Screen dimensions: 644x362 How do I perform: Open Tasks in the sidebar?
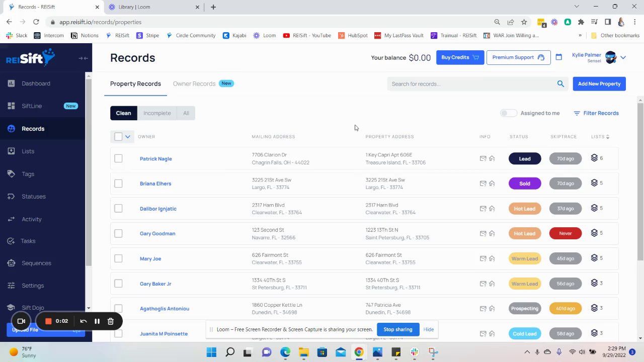(28, 241)
